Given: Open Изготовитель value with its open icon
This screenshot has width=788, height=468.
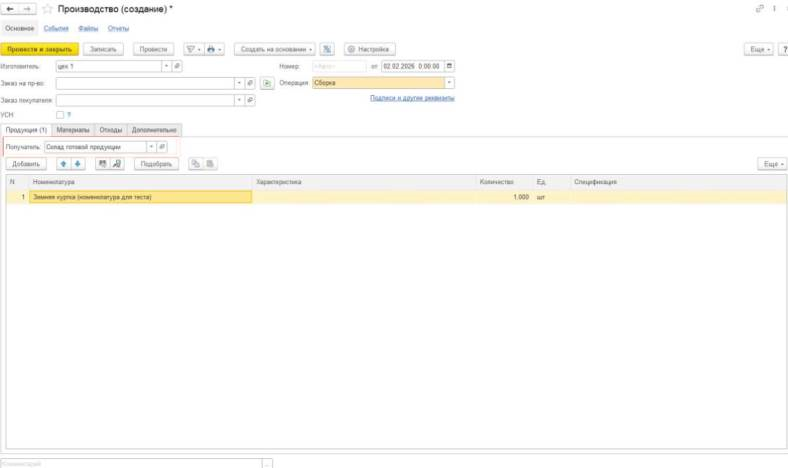Looking at the screenshot, I should coord(177,66).
